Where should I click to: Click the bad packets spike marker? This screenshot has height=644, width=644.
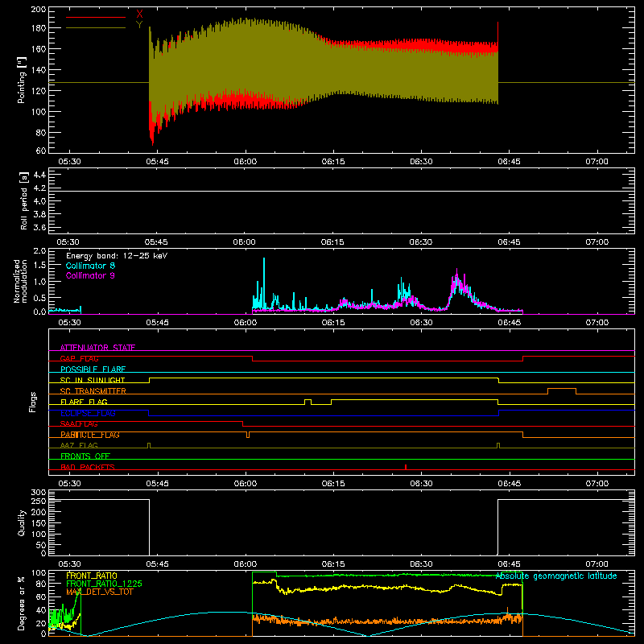[406, 467]
